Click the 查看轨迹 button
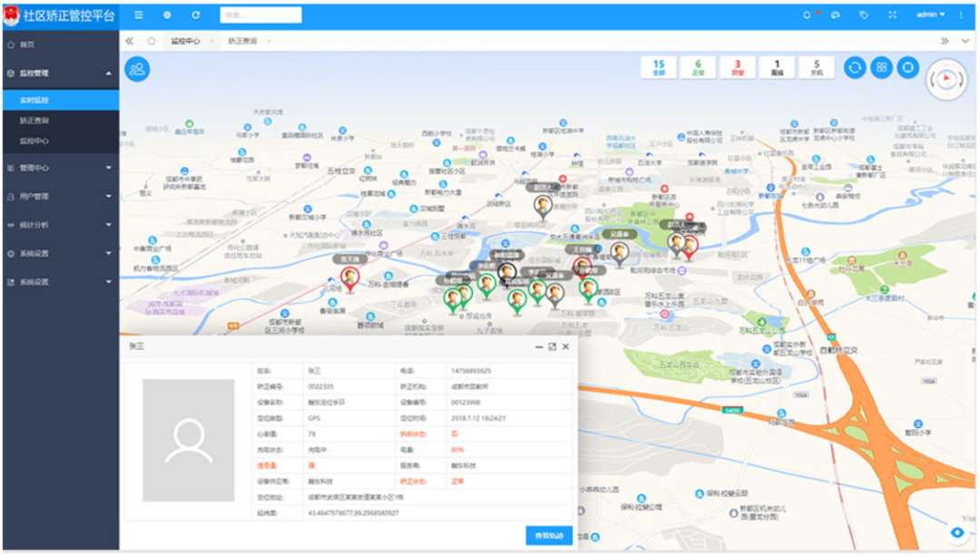 [x=549, y=535]
